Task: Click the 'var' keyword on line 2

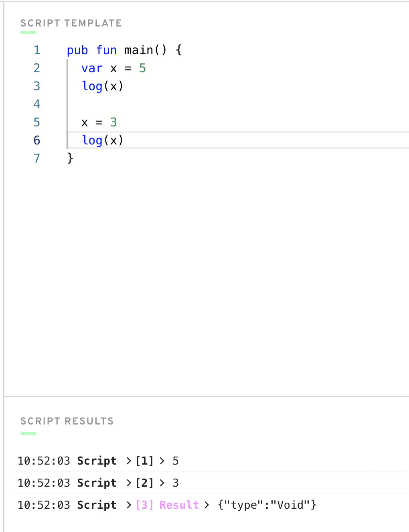Action: 92,68
